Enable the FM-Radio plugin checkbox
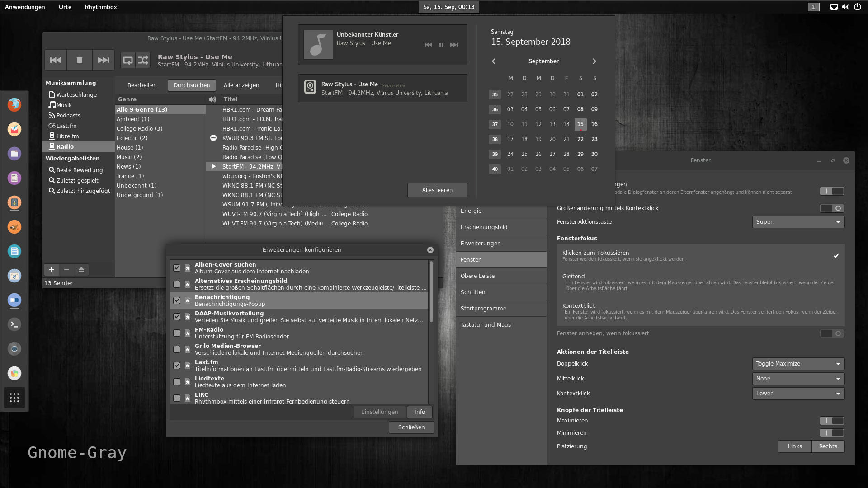Viewport: 868px width, 488px height. pos(177,333)
